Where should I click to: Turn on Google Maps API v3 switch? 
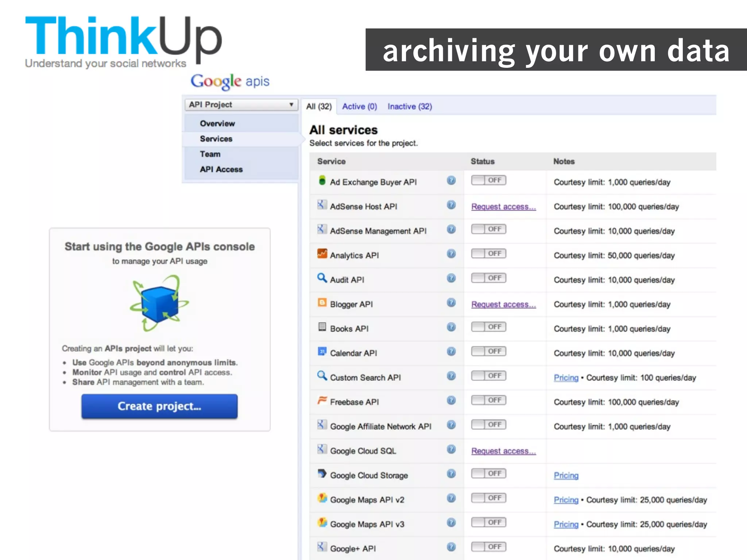[x=489, y=522]
